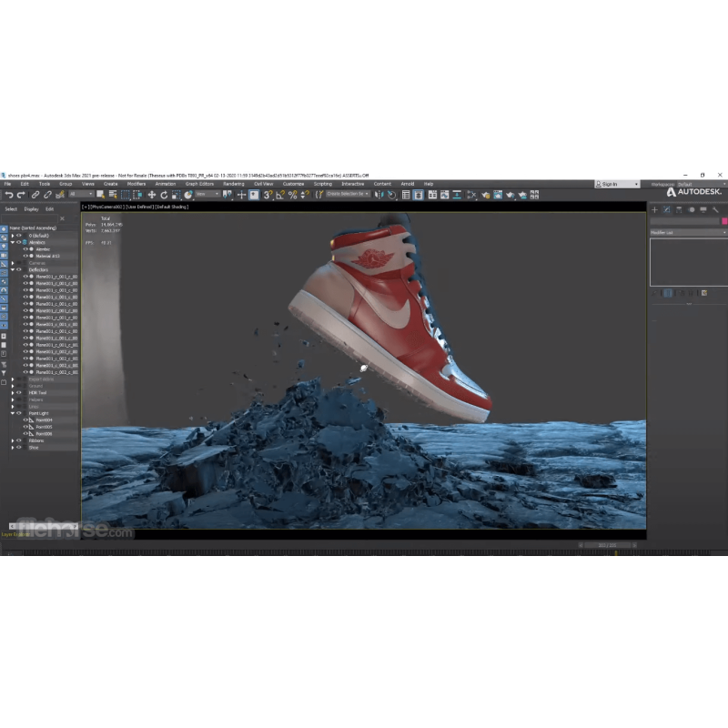Expand the HDR Tool layer
Image resolution: width=728 pixels, height=728 pixels.
pyautogui.click(x=13, y=392)
